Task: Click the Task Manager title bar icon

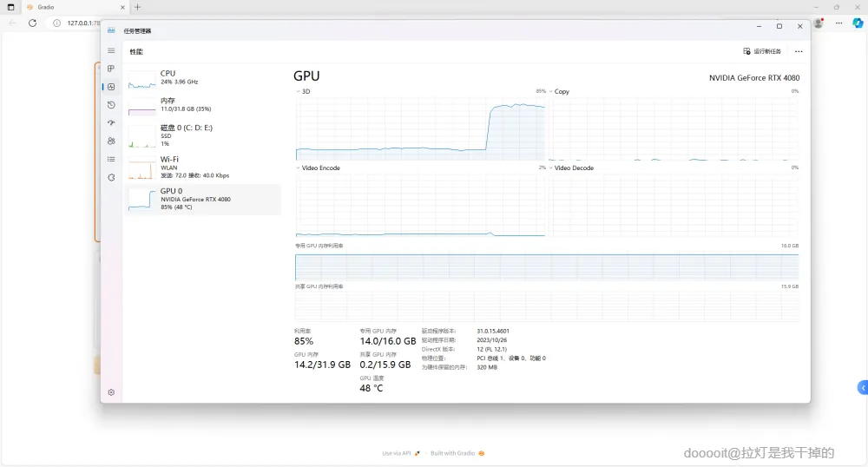Action: [111, 30]
